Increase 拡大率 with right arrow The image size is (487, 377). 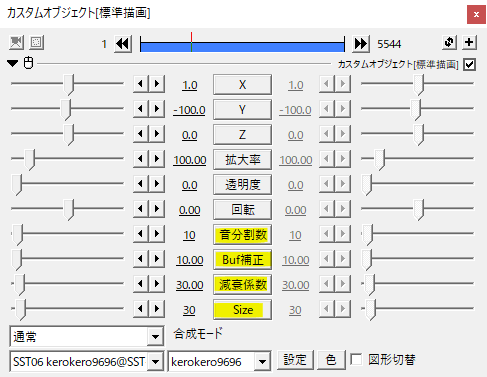coord(157,159)
